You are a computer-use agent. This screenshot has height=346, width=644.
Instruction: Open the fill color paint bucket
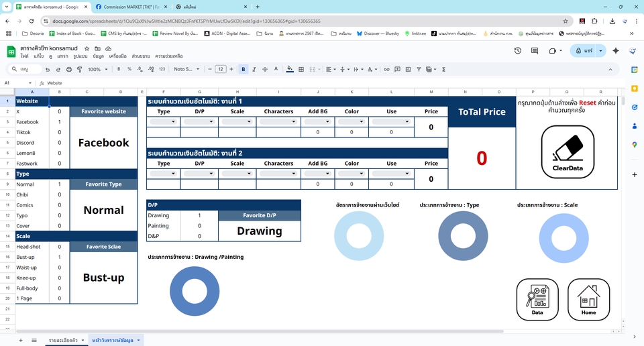coord(289,69)
